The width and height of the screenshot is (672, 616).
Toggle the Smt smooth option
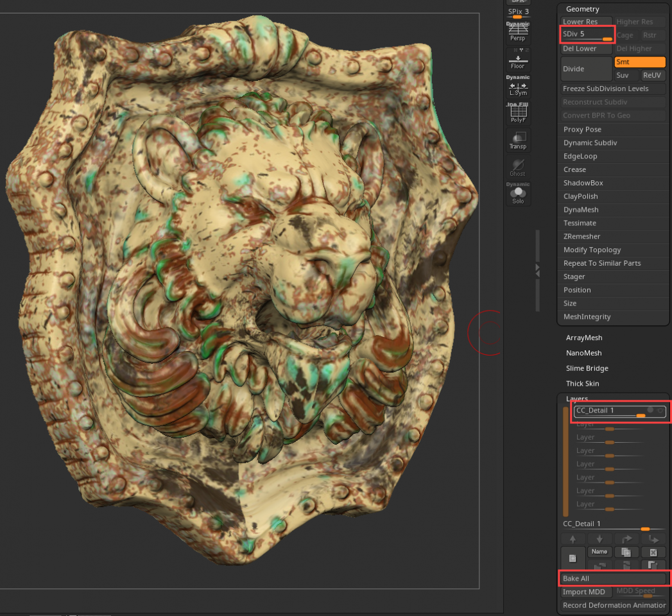pyautogui.click(x=639, y=62)
